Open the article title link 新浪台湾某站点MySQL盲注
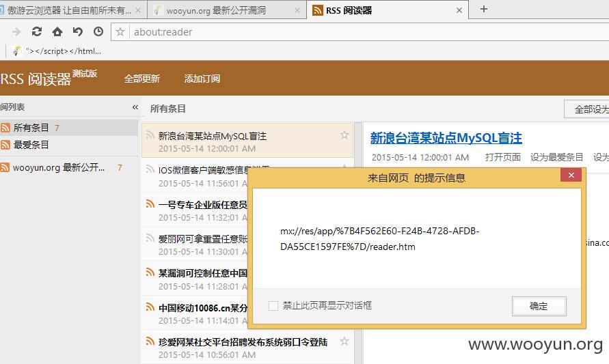This screenshot has height=364, width=609. (x=446, y=138)
